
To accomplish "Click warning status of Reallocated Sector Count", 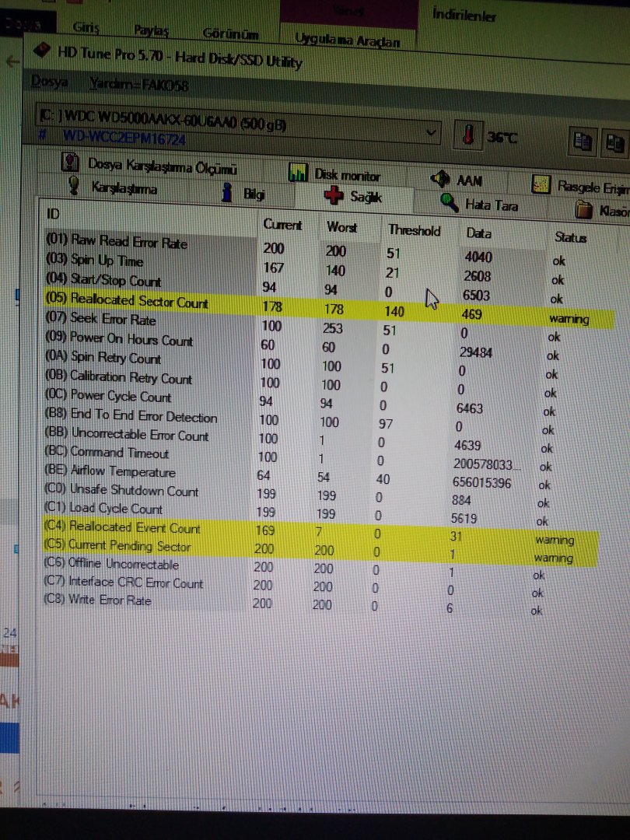I will (x=569, y=320).
